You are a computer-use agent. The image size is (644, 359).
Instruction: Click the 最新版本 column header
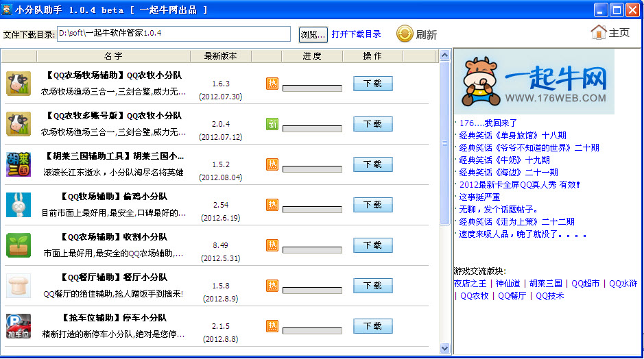(221, 56)
